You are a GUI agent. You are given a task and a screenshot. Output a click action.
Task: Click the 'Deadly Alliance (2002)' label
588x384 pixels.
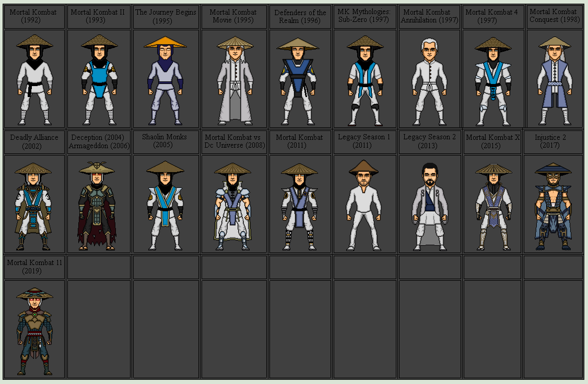click(x=34, y=141)
